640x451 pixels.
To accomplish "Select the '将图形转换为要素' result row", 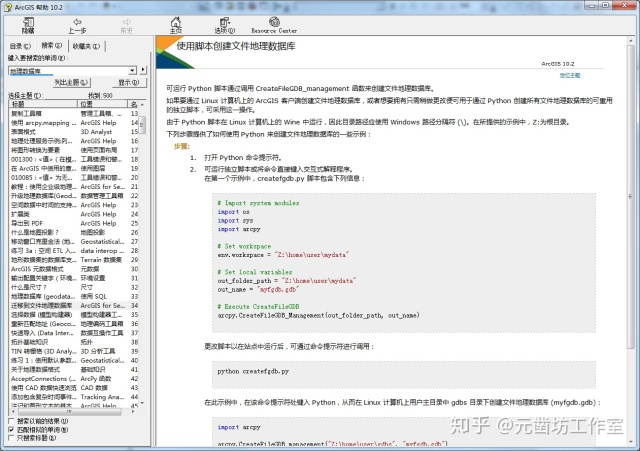I will point(74,150).
